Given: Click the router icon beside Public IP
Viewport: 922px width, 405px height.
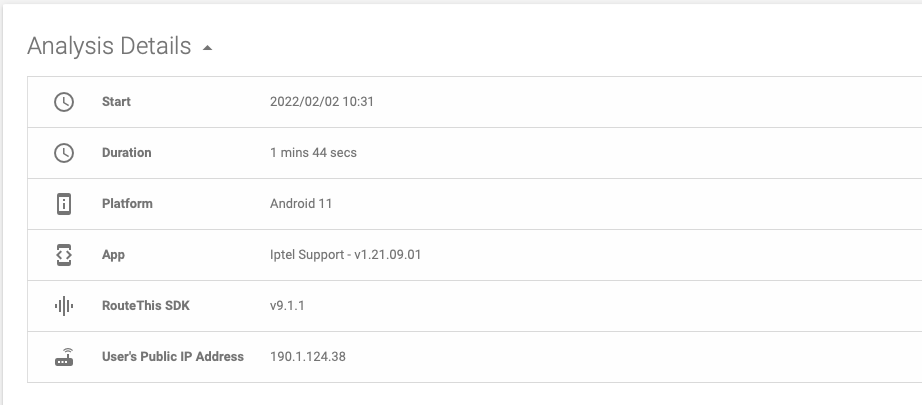Looking at the screenshot, I should pyautogui.click(x=64, y=357).
